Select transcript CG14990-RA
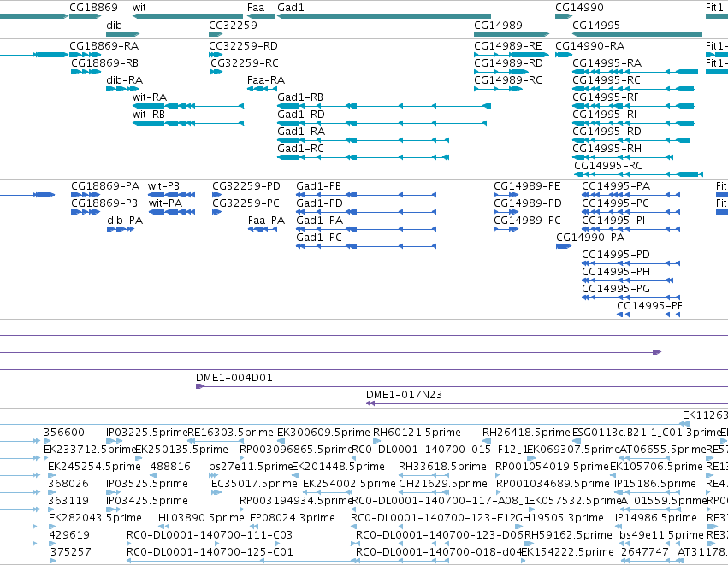This screenshot has height=565, width=728. (564, 55)
